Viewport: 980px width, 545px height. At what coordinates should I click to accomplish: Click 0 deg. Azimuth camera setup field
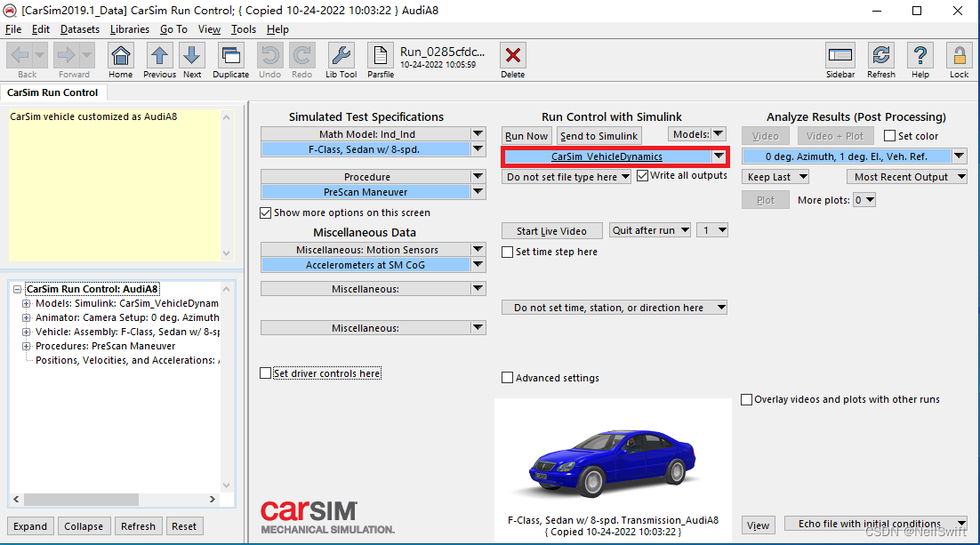pyautogui.click(x=847, y=156)
